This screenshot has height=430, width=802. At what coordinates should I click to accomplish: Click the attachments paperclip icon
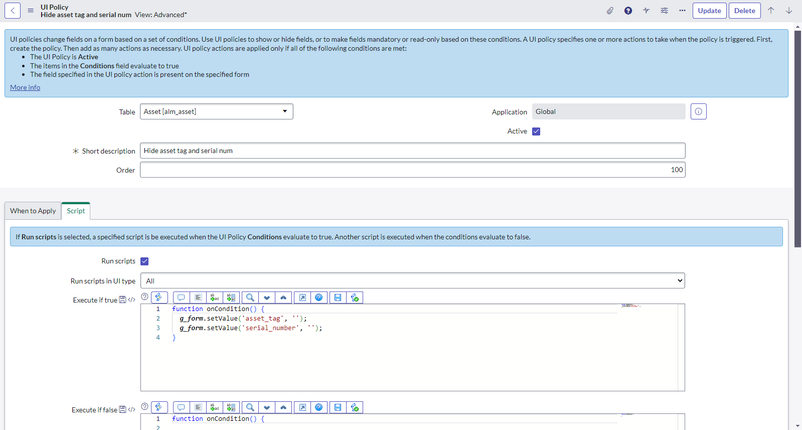click(x=610, y=11)
